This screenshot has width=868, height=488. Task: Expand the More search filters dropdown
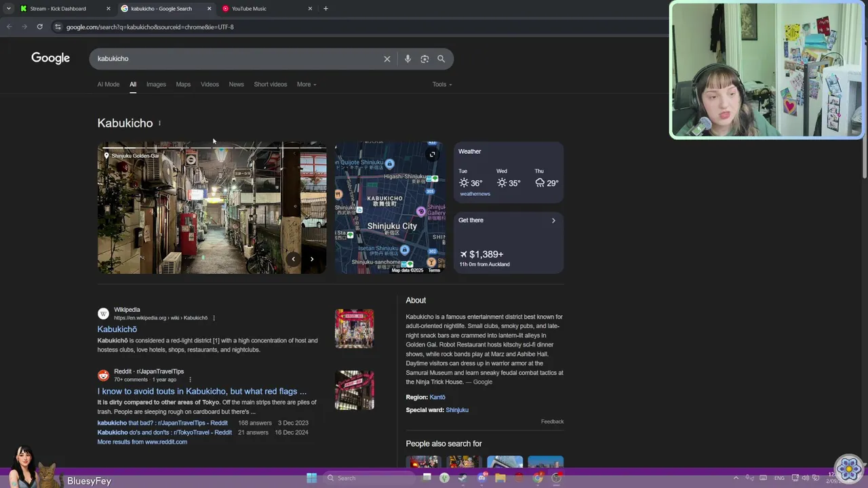point(307,85)
